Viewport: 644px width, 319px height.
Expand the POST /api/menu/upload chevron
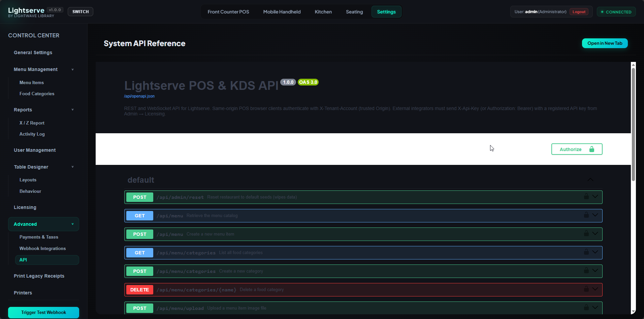tap(595, 308)
